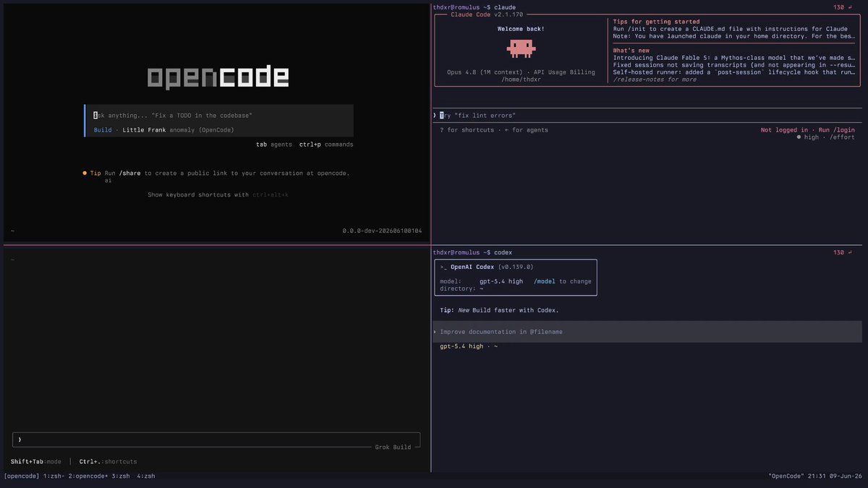Click the [opencode] tmux session name
The height and width of the screenshot is (488, 868).
(x=22, y=476)
